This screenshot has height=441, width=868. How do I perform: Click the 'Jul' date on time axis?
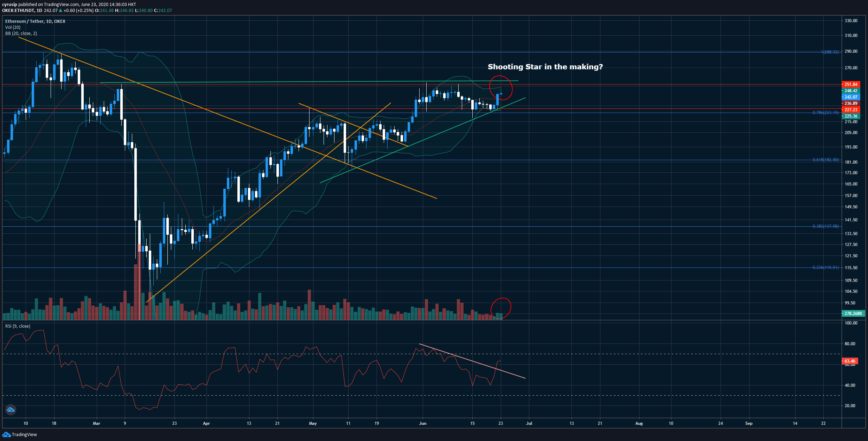coord(529,423)
